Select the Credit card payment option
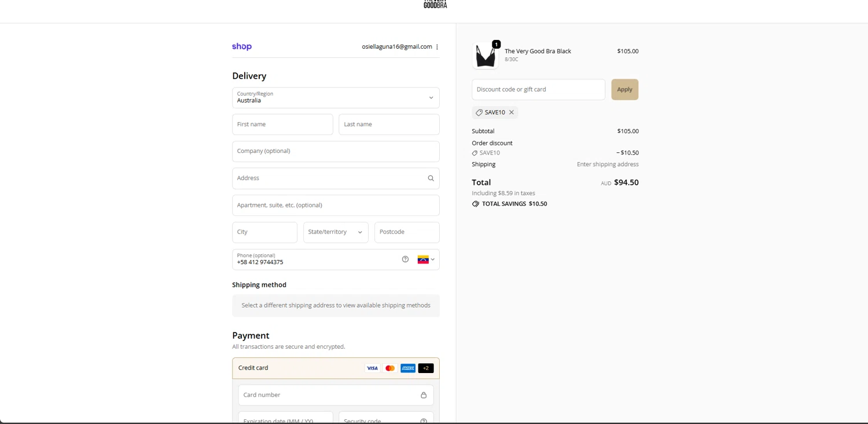The image size is (868, 424). (x=336, y=368)
